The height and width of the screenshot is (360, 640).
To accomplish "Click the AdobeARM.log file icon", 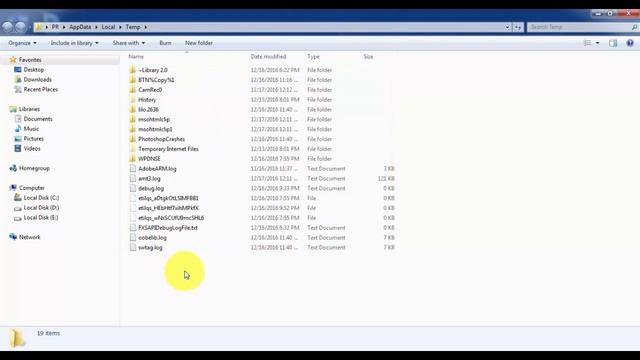I will coord(133,169).
